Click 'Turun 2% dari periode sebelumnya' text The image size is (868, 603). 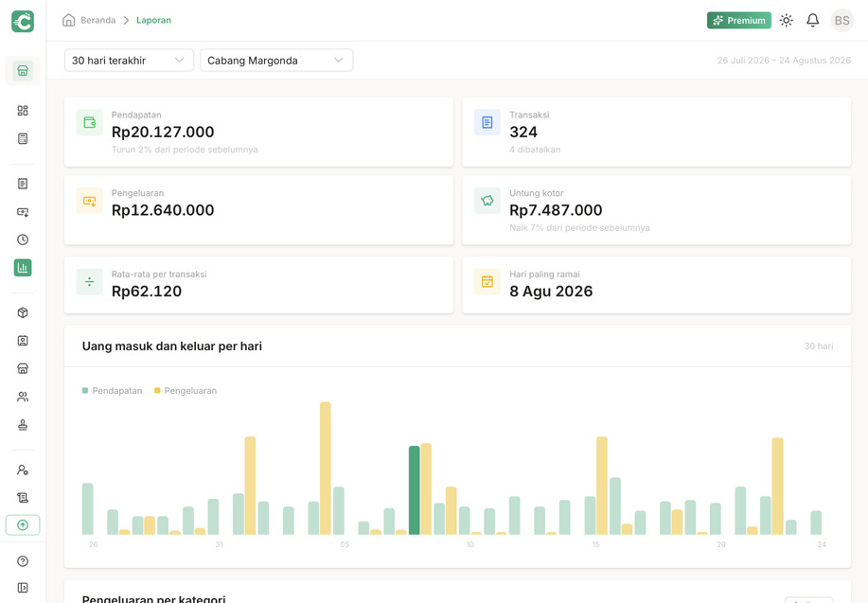(185, 150)
